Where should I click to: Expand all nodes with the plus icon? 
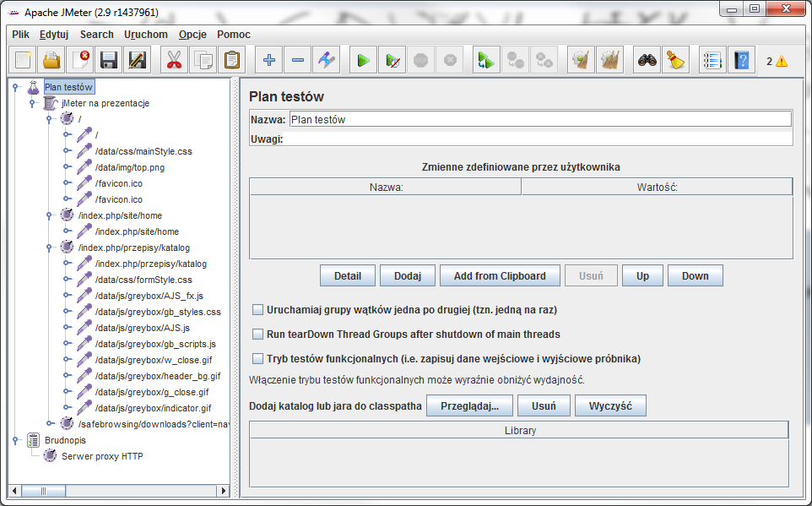(x=268, y=60)
